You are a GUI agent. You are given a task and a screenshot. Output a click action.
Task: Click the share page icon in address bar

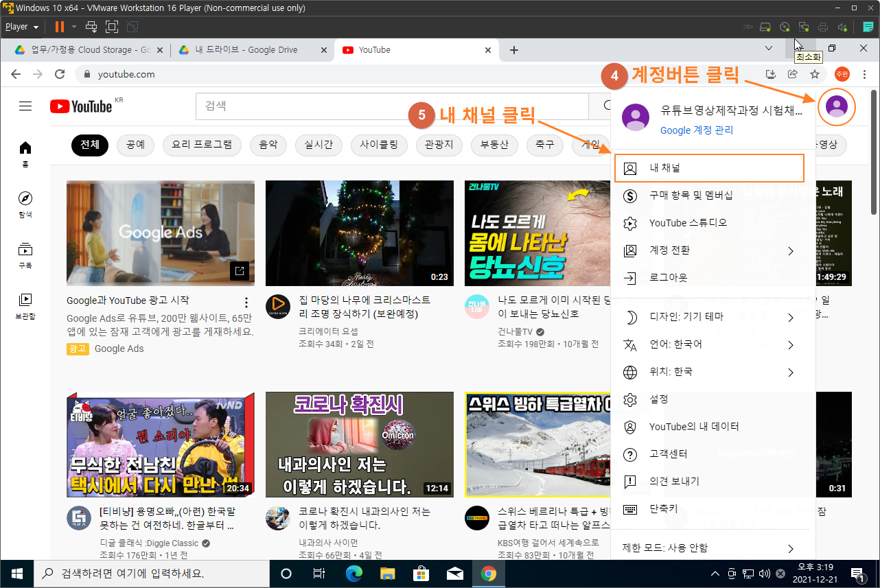pos(793,74)
